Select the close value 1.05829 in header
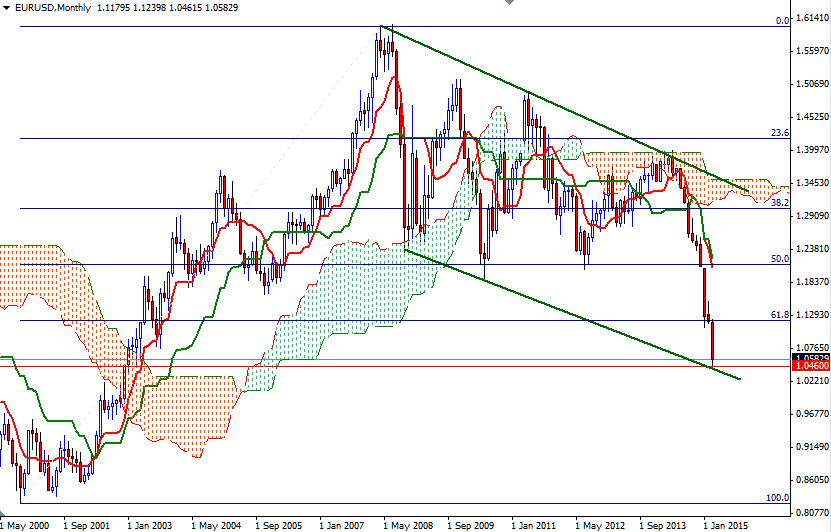The height and width of the screenshot is (532, 831). pyautogui.click(x=222, y=8)
